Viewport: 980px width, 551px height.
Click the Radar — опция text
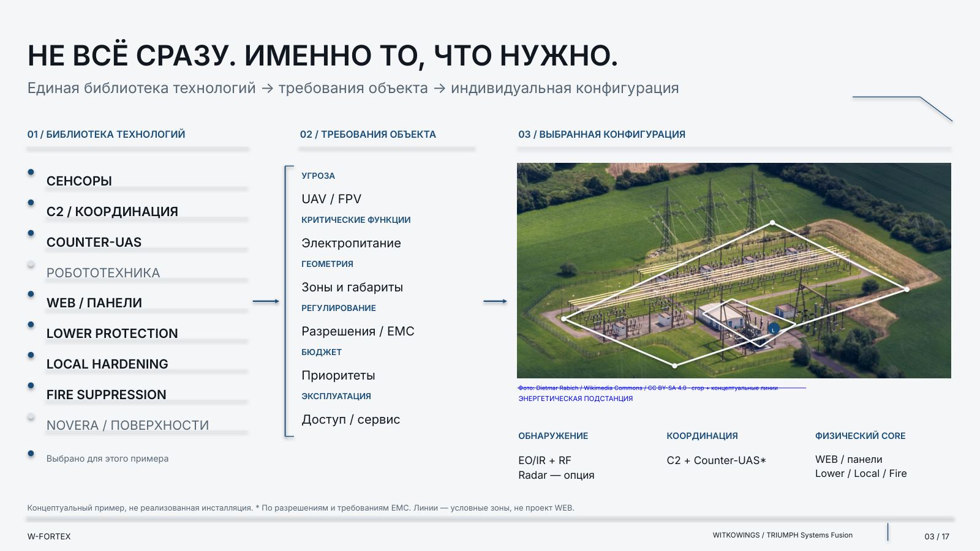pos(556,475)
